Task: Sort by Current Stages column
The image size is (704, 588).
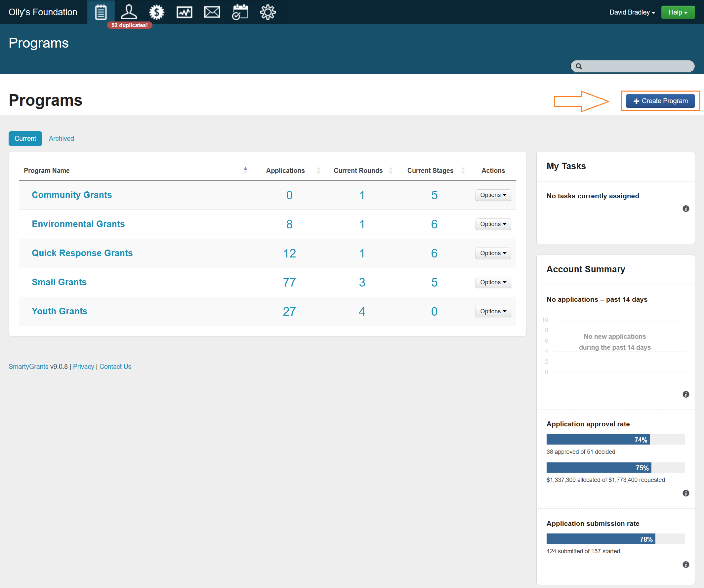Action: [x=431, y=171]
